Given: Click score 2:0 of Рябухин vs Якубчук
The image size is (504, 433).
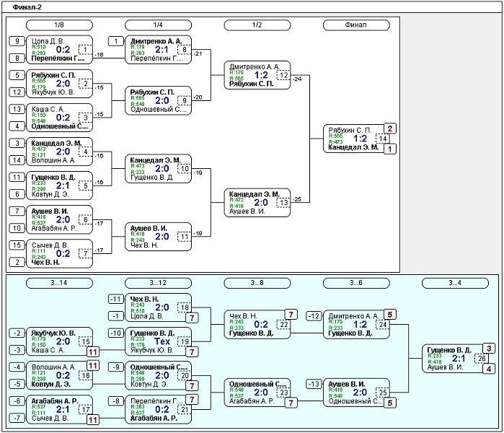Looking at the screenshot, I should click(x=63, y=84).
